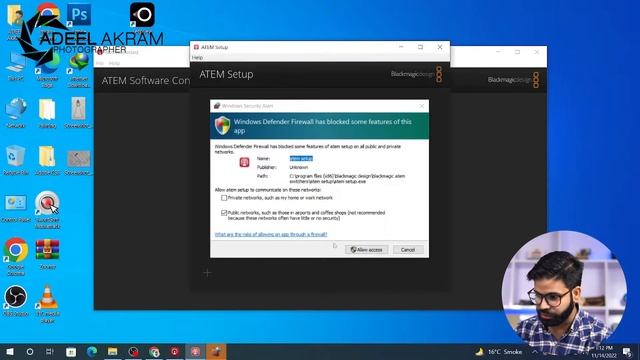This screenshot has height=360, width=640.
Task: Click the red atem setup app icon beside Name
Action: [244, 162]
